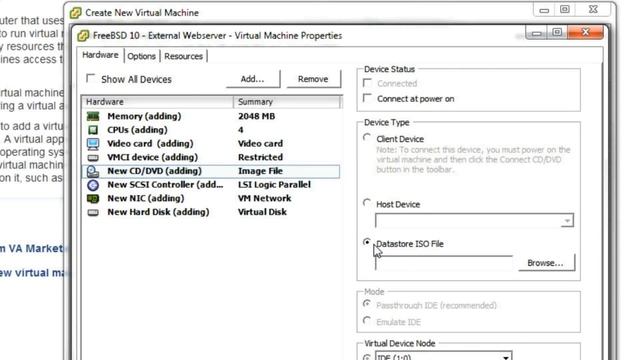Screen dimensions: 640x360
Task: Select the Datastore ISO File option
Action: (x=367, y=242)
